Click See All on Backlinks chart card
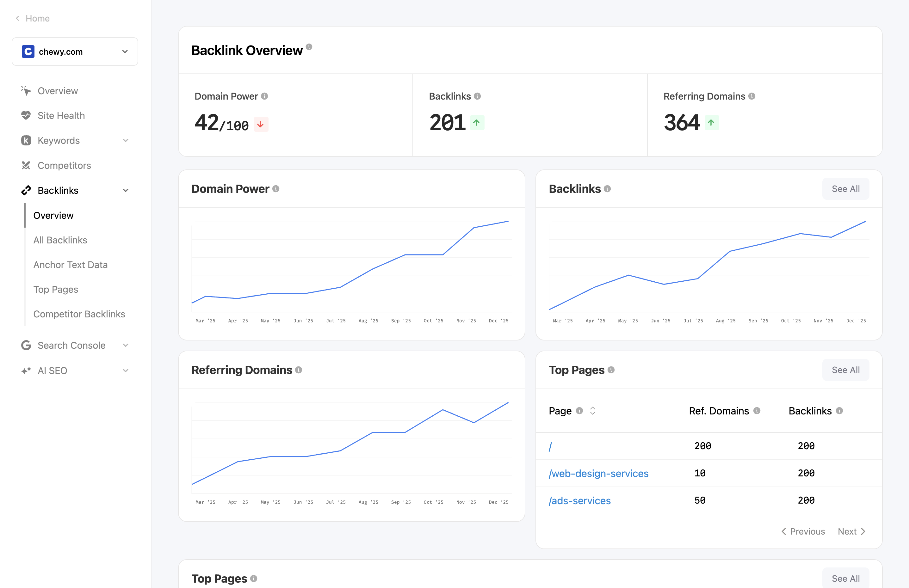 (x=845, y=189)
